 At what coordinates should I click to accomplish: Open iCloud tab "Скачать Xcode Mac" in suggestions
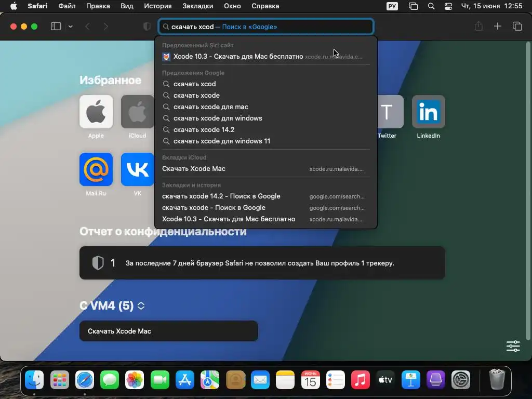pyautogui.click(x=266, y=169)
